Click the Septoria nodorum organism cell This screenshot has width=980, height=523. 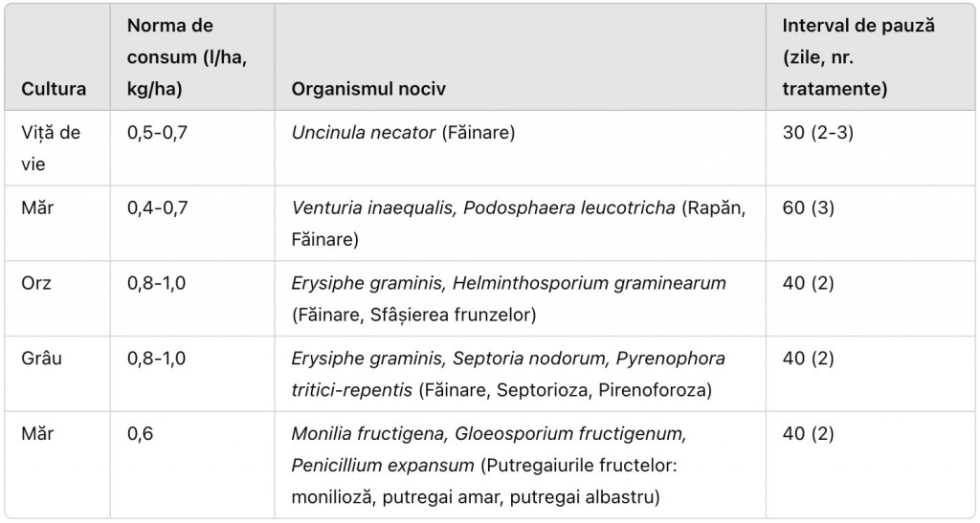point(507,373)
